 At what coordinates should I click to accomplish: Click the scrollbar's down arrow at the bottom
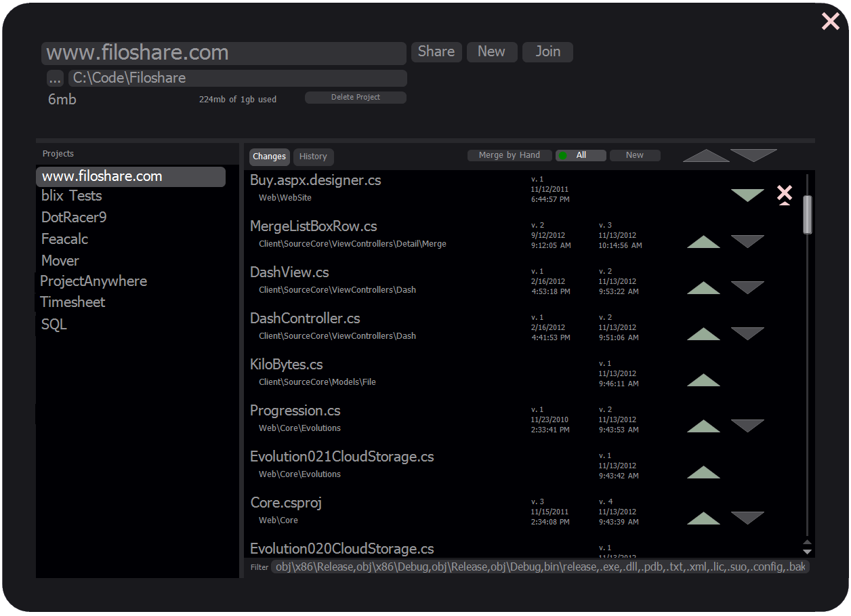pyautogui.click(x=807, y=552)
